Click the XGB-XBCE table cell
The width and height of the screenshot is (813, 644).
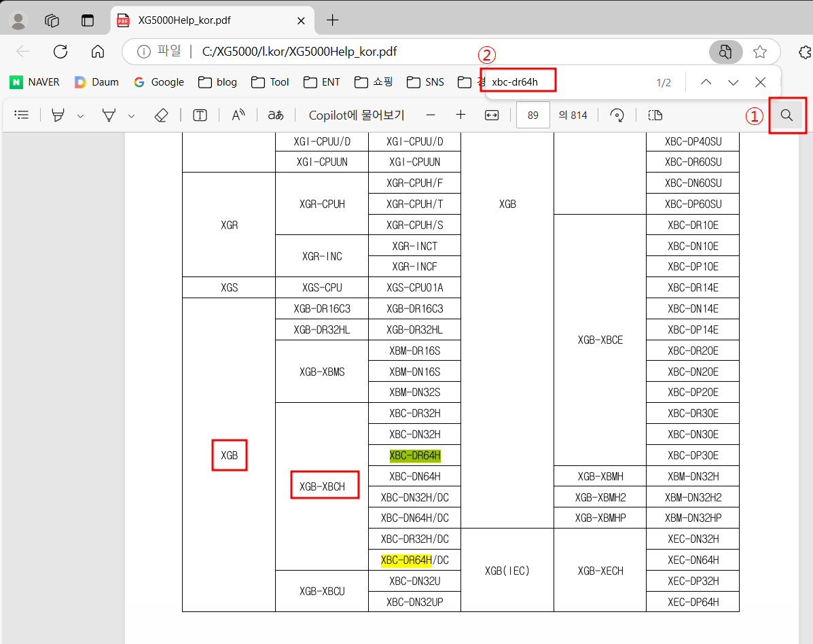tap(600, 340)
